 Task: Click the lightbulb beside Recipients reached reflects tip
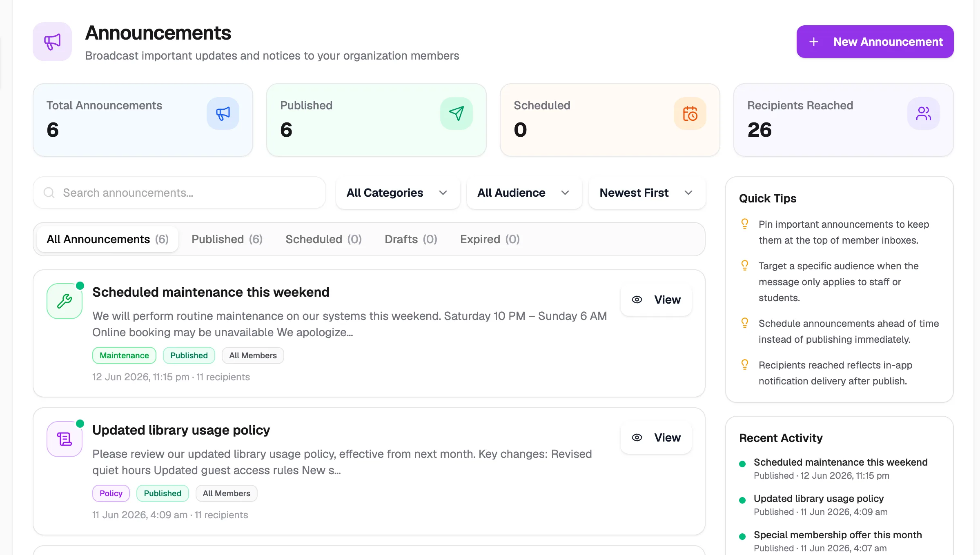click(745, 364)
